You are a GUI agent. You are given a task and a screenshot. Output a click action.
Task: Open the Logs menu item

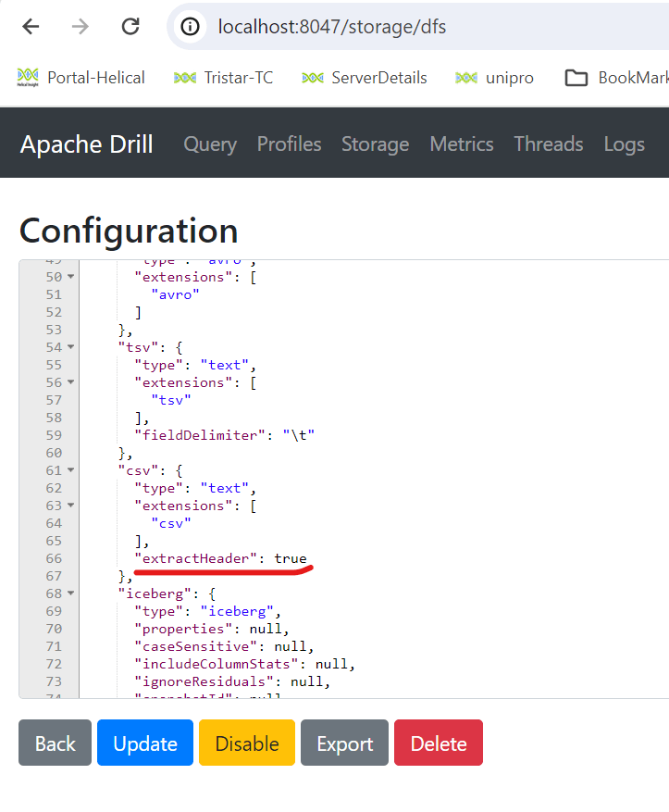[x=624, y=144]
